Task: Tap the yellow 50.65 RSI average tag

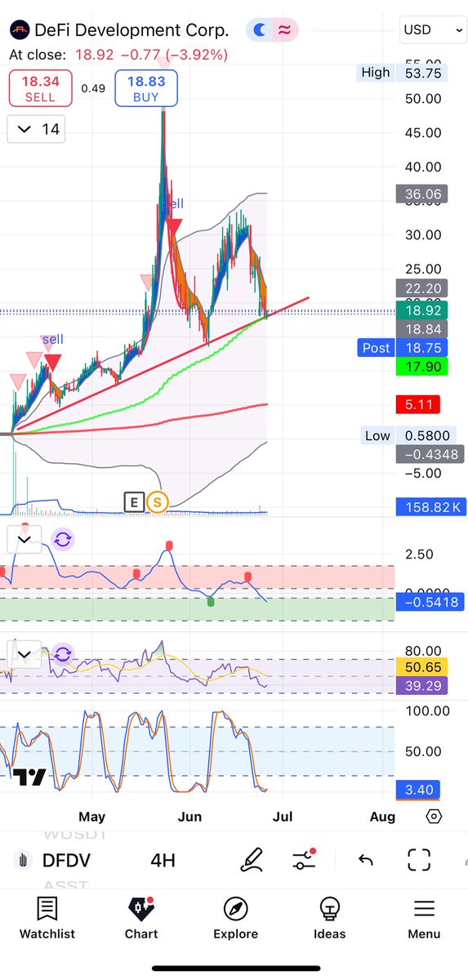Action: 421,668
